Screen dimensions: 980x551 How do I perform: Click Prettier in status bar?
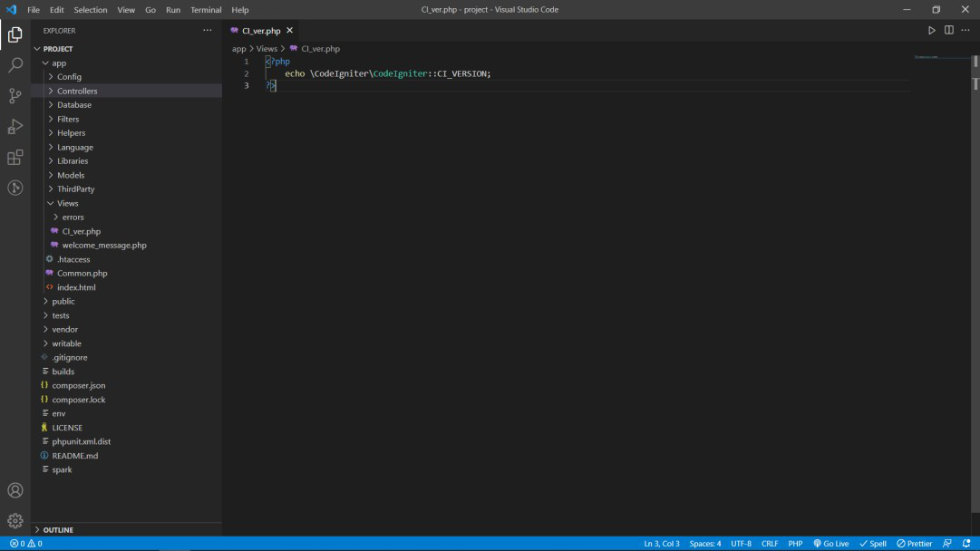(915, 544)
